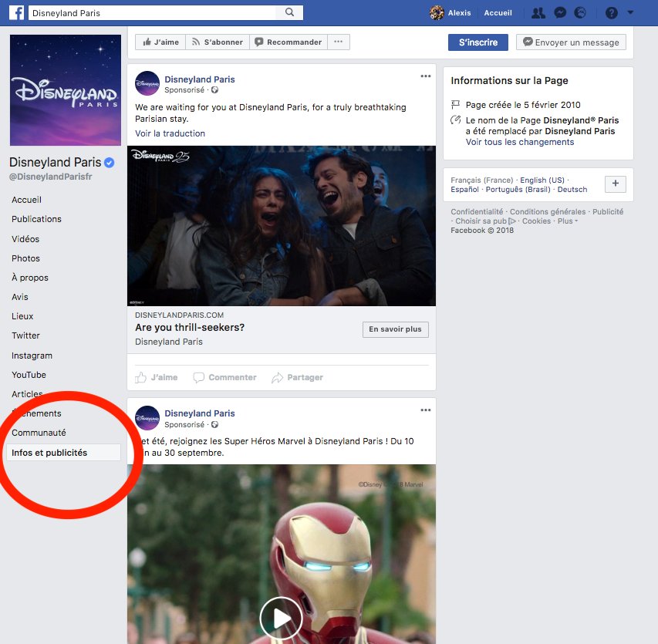This screenshot has width=658, height=644.
Task: Click the verified badge next to page name
Action: (x=109, y=163)
